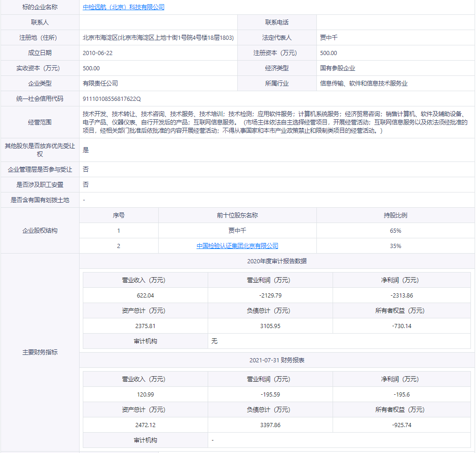Screen dimensions: 476x453
Task: Click the 65% shareholding ratio cell
Action: pyautogui.click(x=396, y=230)
